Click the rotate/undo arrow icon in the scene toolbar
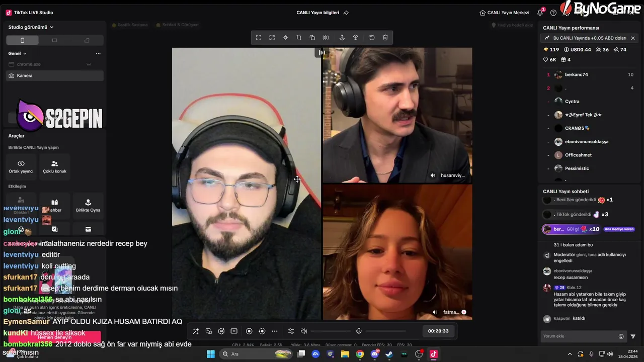The image size is (644, 362). click(372, 38)
